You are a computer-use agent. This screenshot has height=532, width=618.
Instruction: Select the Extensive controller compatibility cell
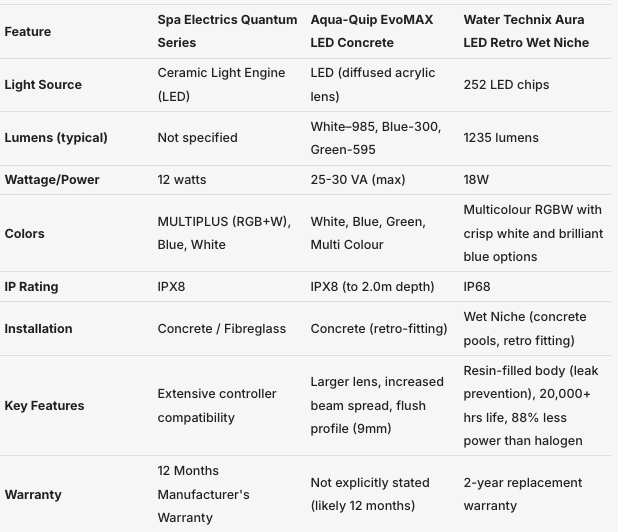pos(217,406)
